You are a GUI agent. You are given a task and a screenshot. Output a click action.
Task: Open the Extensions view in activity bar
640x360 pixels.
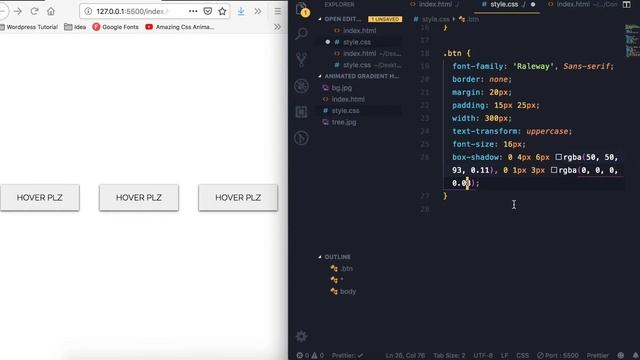tap(302, 112)
